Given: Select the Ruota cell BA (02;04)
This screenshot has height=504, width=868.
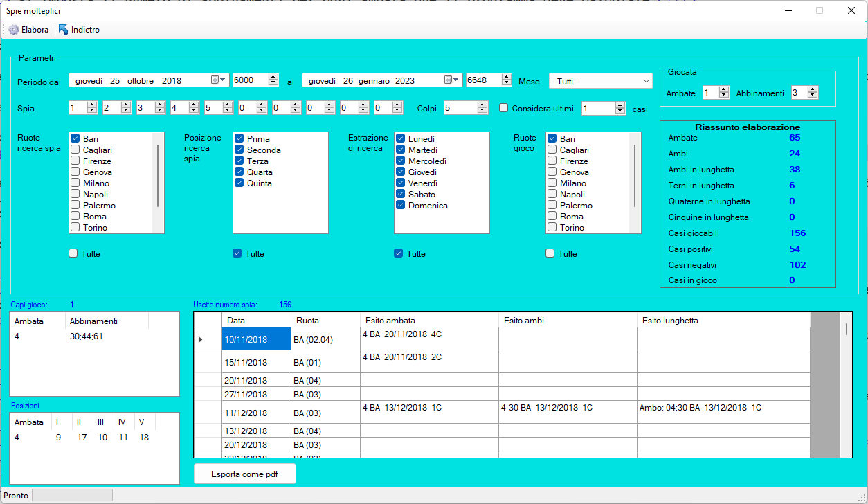Looking at the screenshot, I should tap(325, 339).
